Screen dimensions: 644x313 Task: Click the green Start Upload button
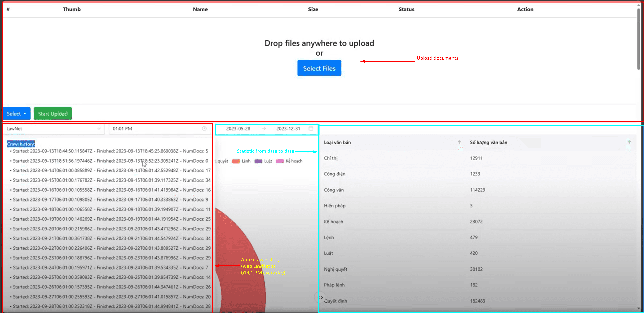[x=53, y=114]
